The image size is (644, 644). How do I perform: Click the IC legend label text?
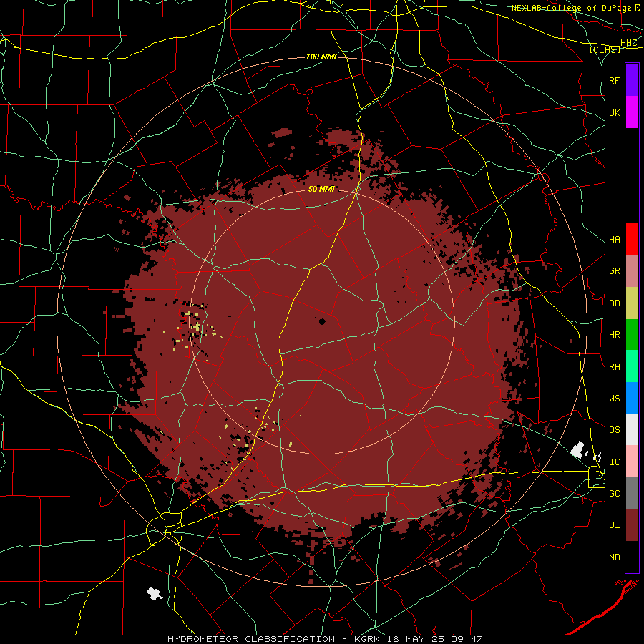point(614,462)
